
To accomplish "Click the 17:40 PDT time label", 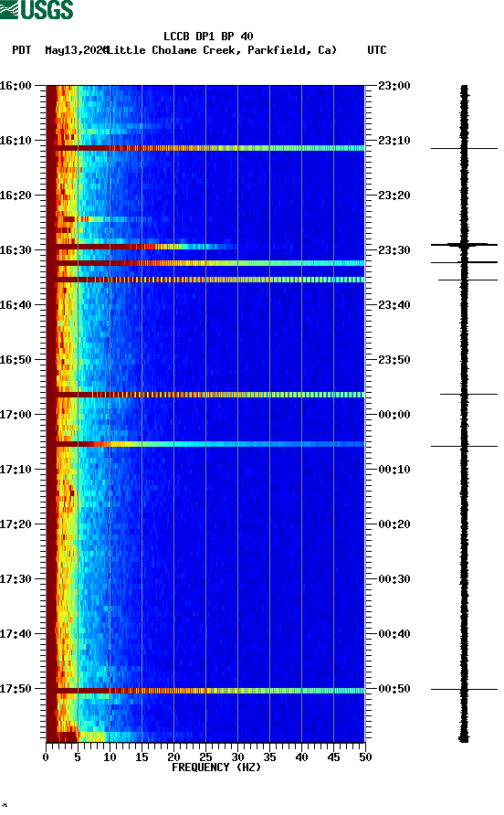I will 16,634.
